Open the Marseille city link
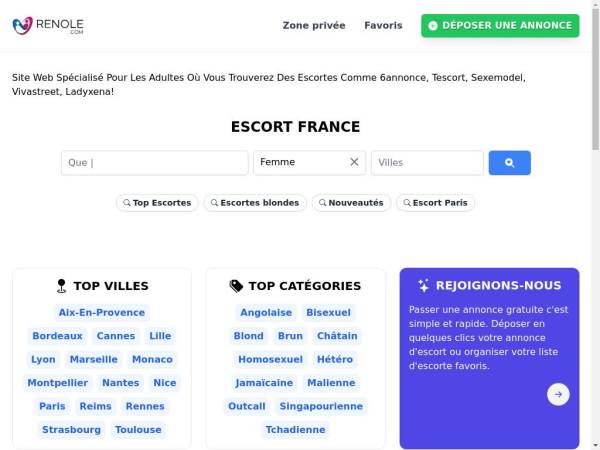Viewport: 600px width, 450px height. [x=94, y=359]
